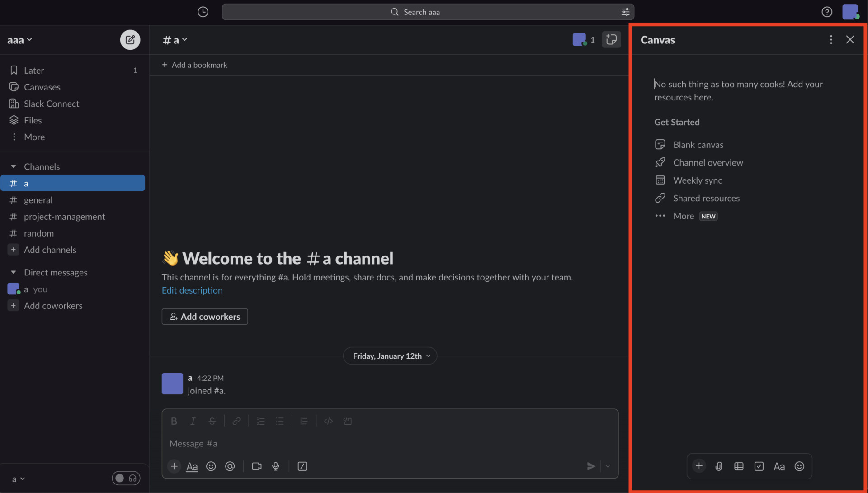Viewport: 868px width, 493px height.
Task: Select the #project-management channel
Action: [x=64, y=217]
